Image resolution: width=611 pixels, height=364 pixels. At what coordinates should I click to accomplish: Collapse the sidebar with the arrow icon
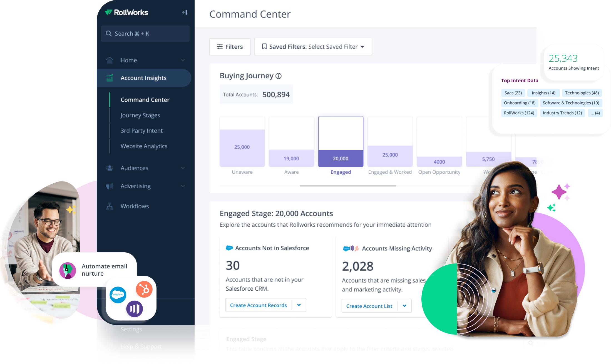tap(184, 12)
